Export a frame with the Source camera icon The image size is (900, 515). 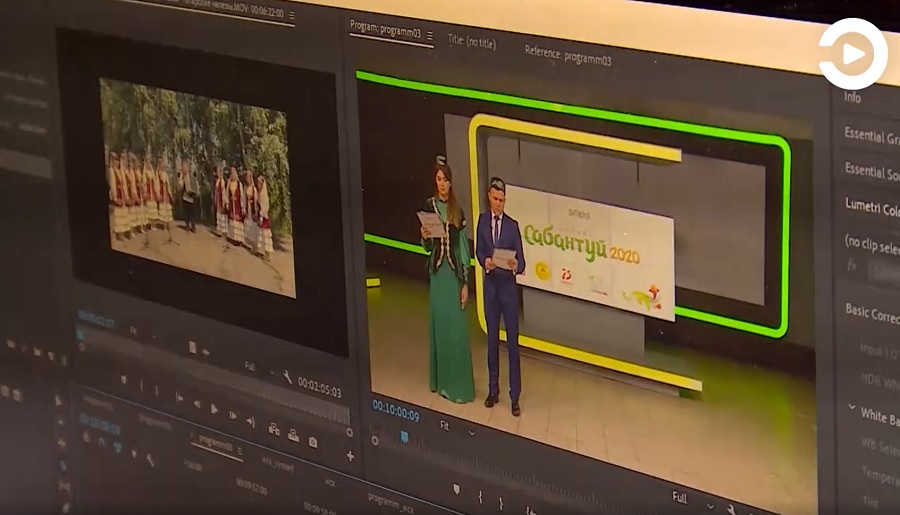(313, 442)
